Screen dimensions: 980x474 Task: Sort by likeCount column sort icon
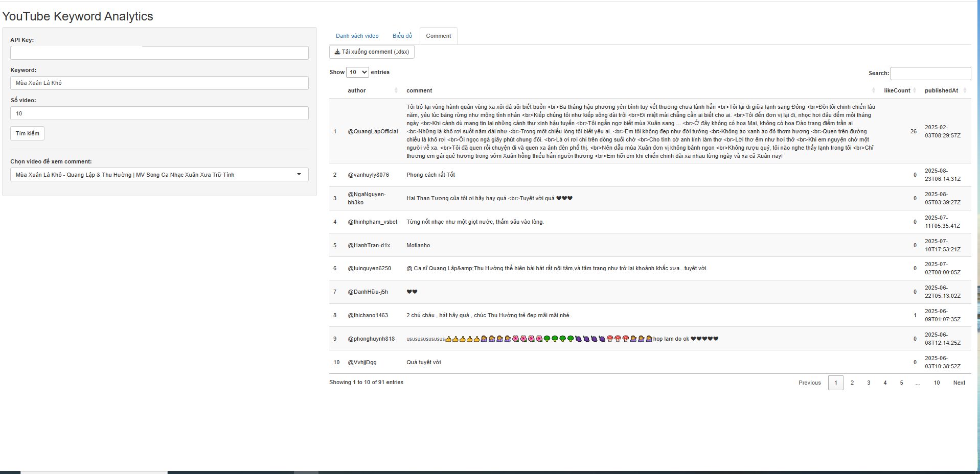pos(915,91)
